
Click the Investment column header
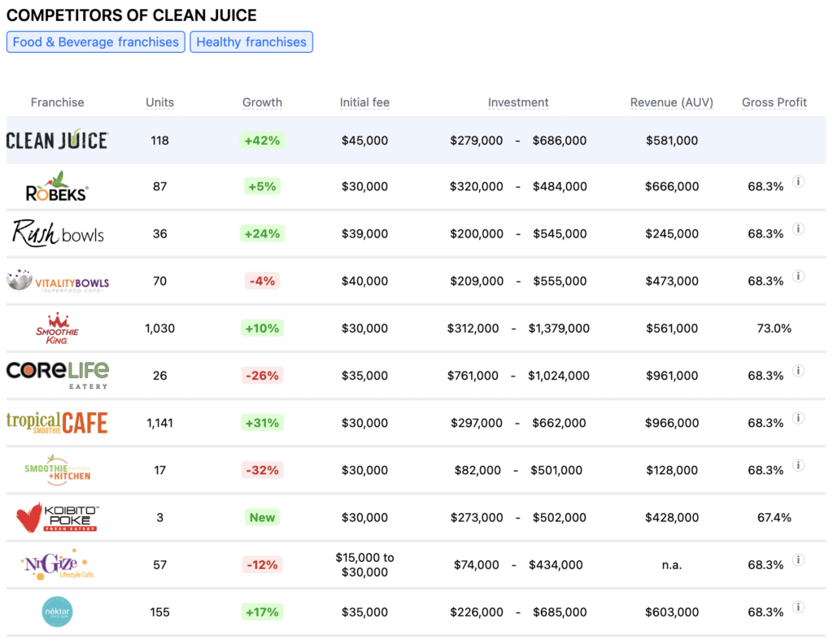[x=518, y=102]
